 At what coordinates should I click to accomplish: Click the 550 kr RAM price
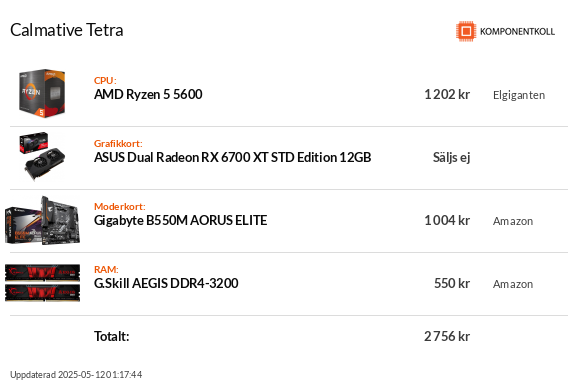click(x=452, y=283)
